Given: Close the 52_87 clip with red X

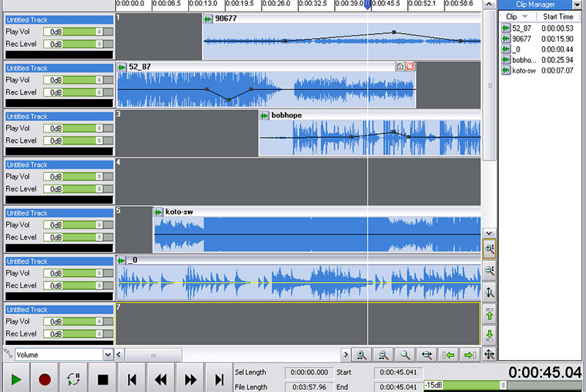Looking at the screenshot, I should (410, 67).
